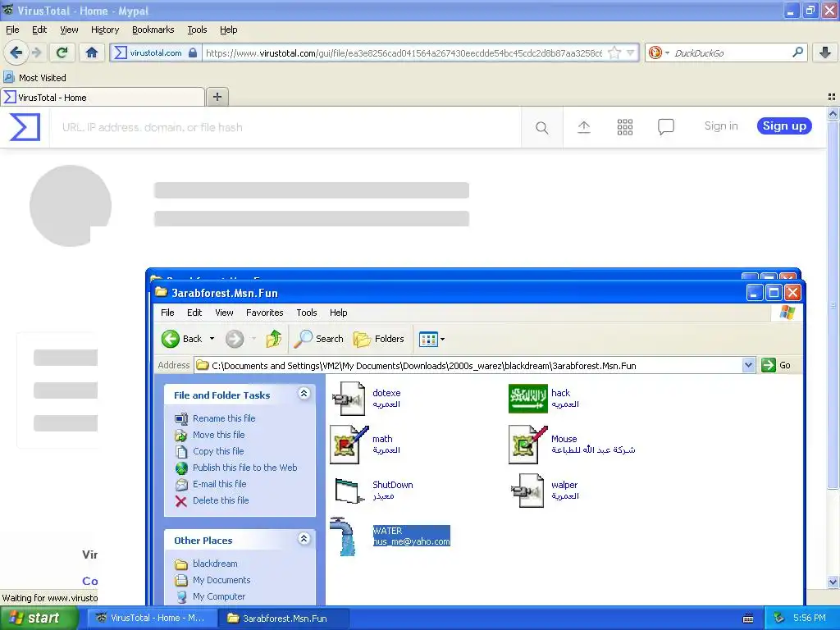Click the Explorer Up folder icon
840x630 pixels.
coord(274,339)
